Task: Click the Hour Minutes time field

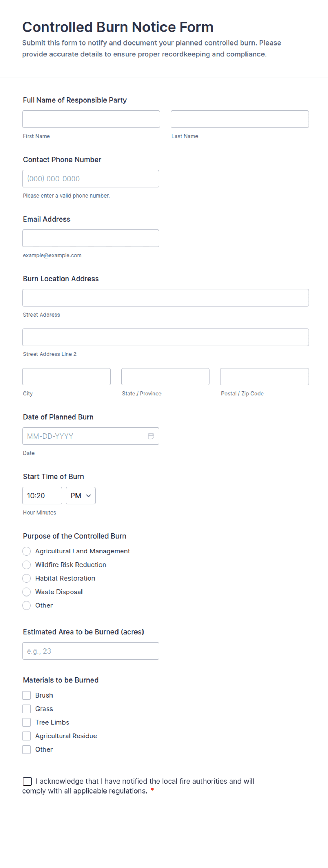Action: coord(42,496)
